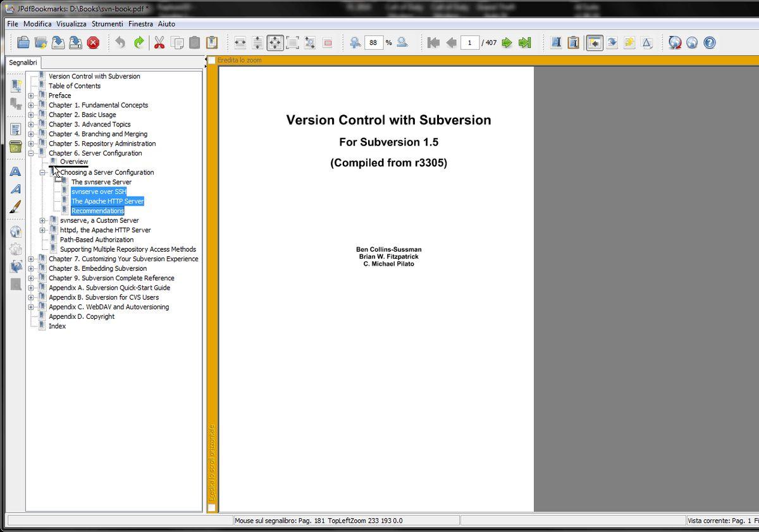759x532 pixels.
Task: Select the Recommendations bookmark
Action: tap(97, 211)
